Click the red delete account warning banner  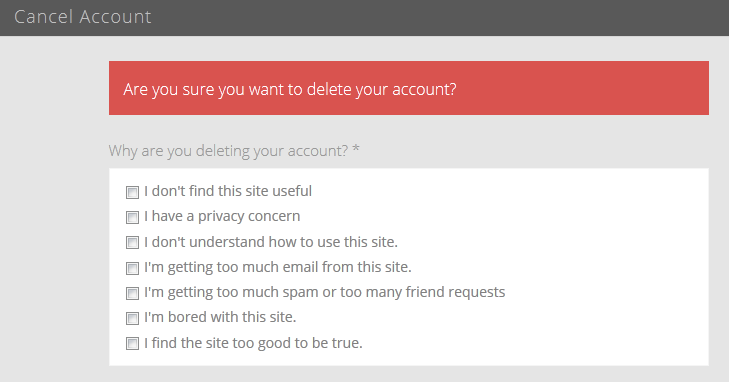point(409,88)
